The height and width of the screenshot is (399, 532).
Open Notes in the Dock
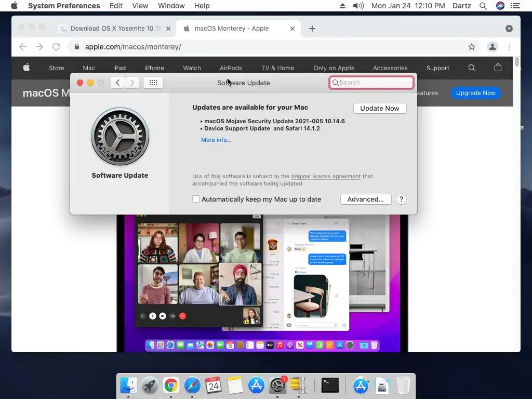point(235,385)
